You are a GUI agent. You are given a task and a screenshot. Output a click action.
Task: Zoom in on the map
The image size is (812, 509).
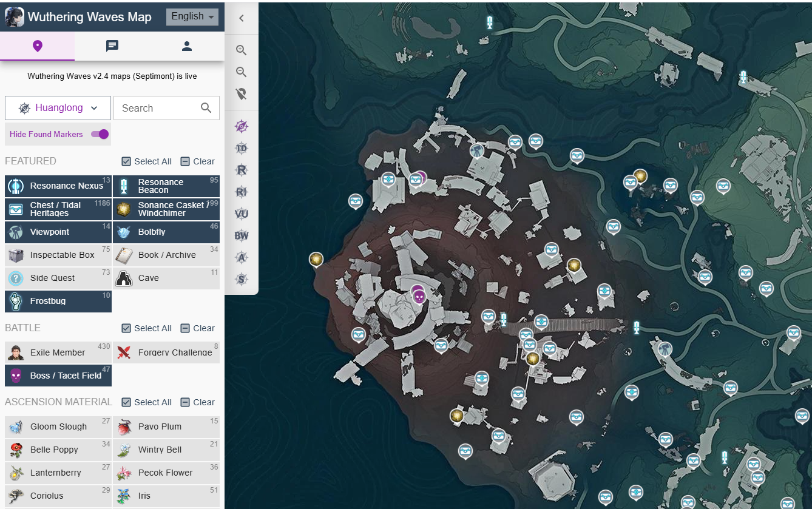(x=242, y=50)
